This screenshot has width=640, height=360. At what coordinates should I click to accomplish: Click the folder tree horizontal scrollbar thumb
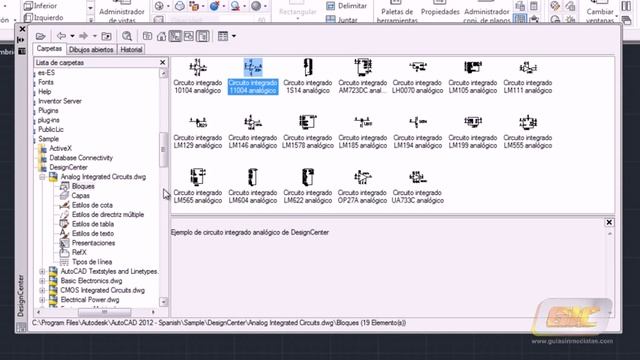[104, 312]
